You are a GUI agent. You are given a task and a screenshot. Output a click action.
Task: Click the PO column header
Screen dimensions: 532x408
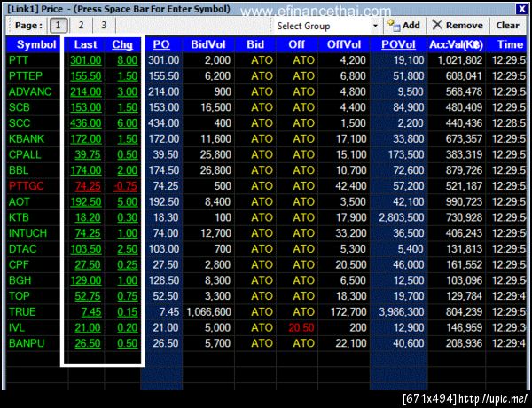click(x=161, y=44)
